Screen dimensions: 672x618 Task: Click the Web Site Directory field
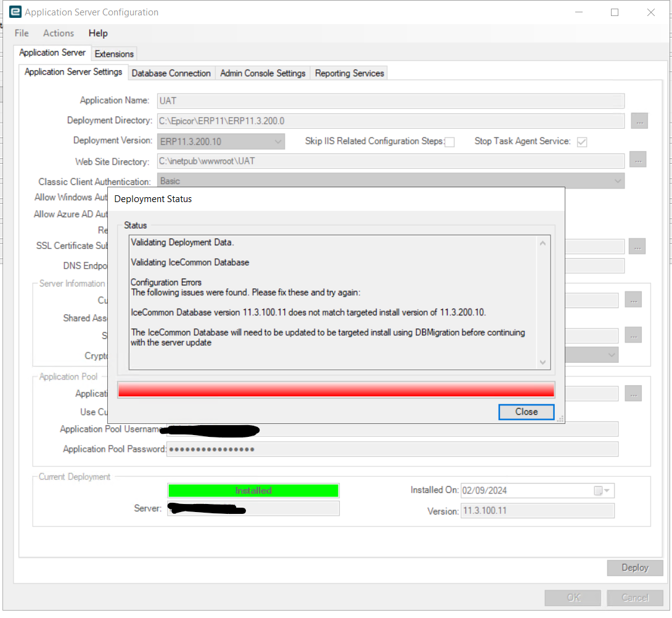point(390,161)
